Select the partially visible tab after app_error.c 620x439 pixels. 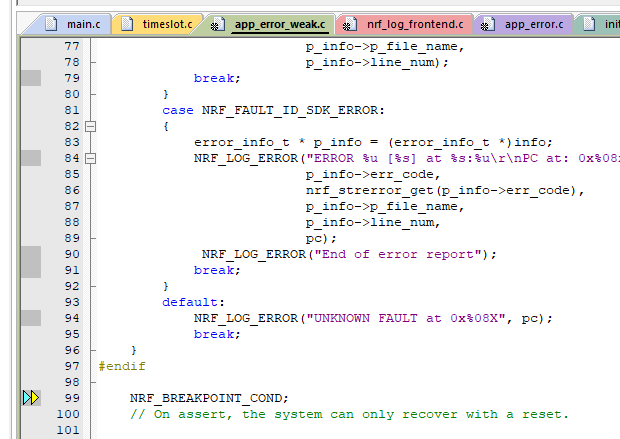click(x=605, y=24)
